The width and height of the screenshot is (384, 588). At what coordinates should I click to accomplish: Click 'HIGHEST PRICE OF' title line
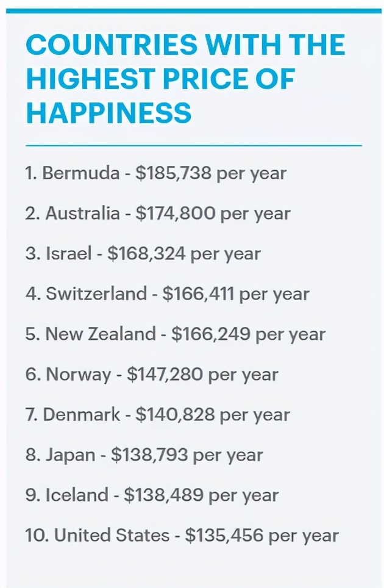(x=160, y=79)
